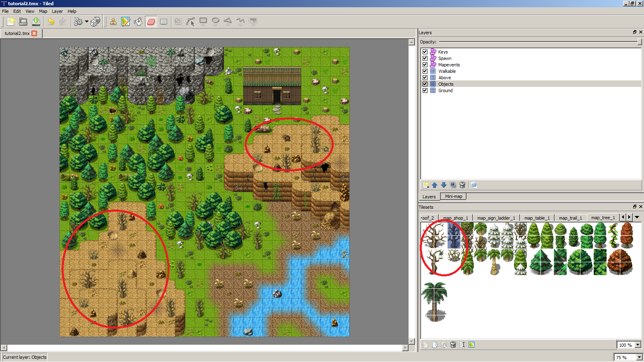Screen dimensions: 644x362
Task: Toggle visibility of Walkable layer
Action: coord(425,71)
